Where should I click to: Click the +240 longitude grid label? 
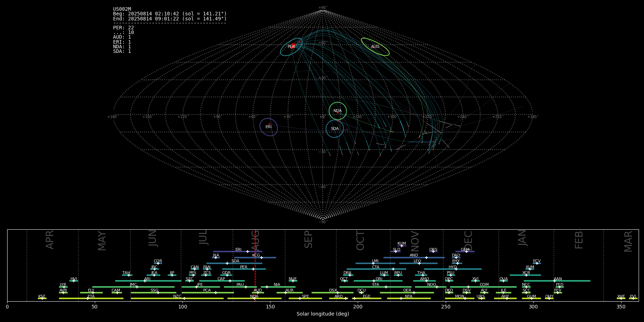(462, 117)
